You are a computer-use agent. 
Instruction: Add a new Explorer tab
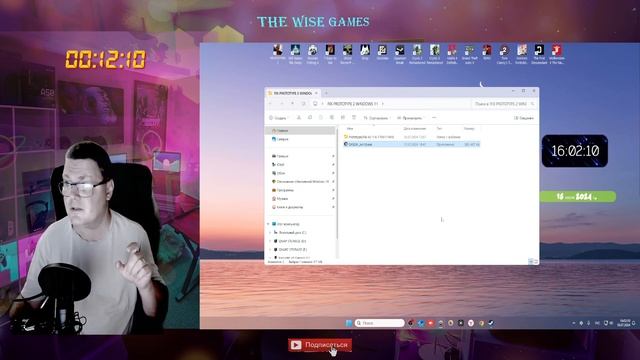coord(326,93)
